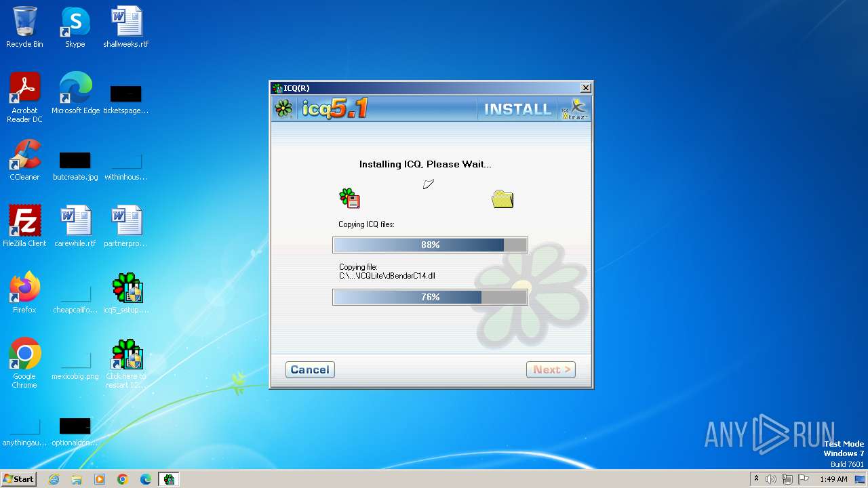Open Chrome from the taskbar
This screenshot has width=868, height=488.
tap(123, 479)
